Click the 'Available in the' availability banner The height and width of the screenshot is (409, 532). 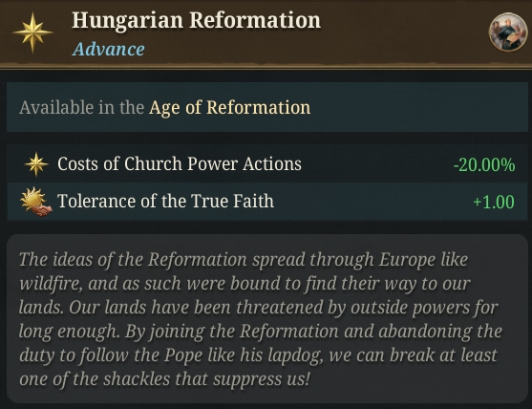[x=267, y=107]
